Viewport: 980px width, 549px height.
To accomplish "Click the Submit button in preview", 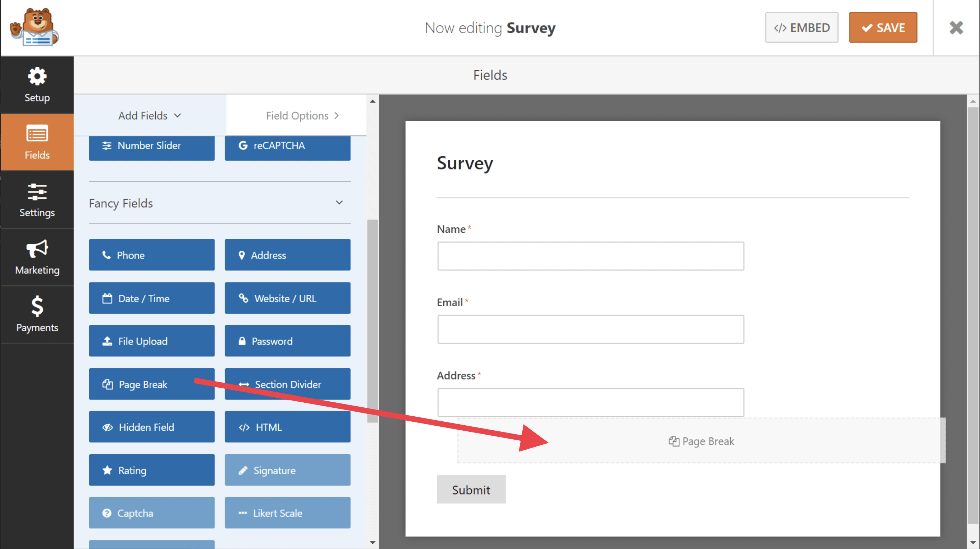I will [471, 489].
